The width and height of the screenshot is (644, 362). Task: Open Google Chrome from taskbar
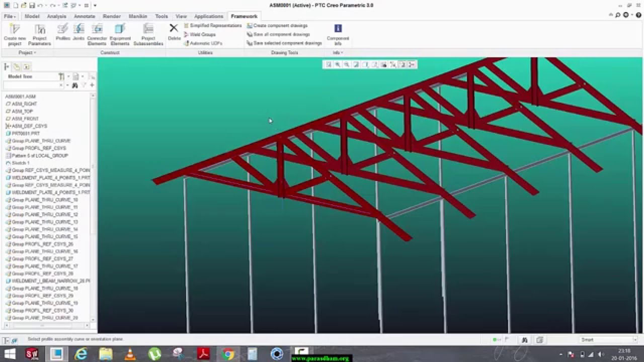228,354
